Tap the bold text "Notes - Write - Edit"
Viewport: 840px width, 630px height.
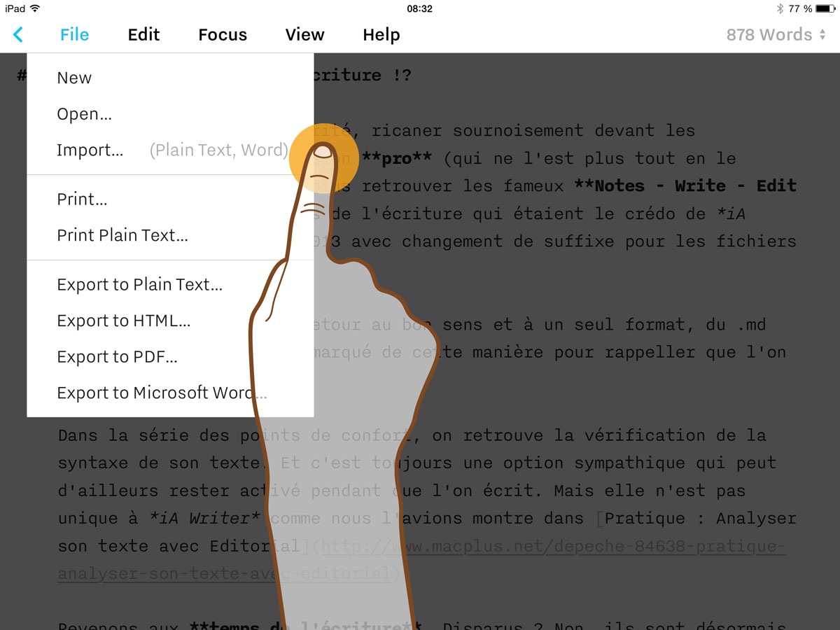point(686,186)
